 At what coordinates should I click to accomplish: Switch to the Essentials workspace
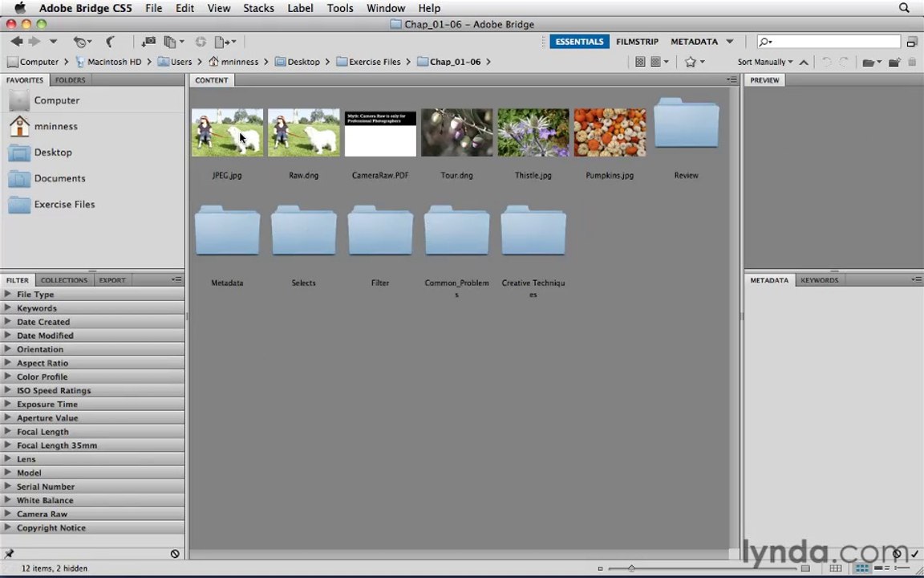tap(579, 42)
